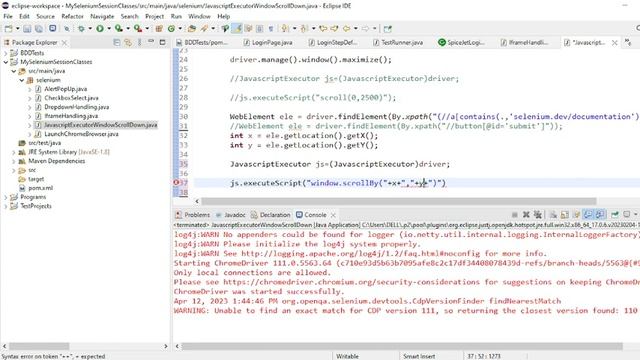The width and height of the screenshot is (640, 360).
Task: Click the Coverage run toolbar icon
Action: coord(119,29)
